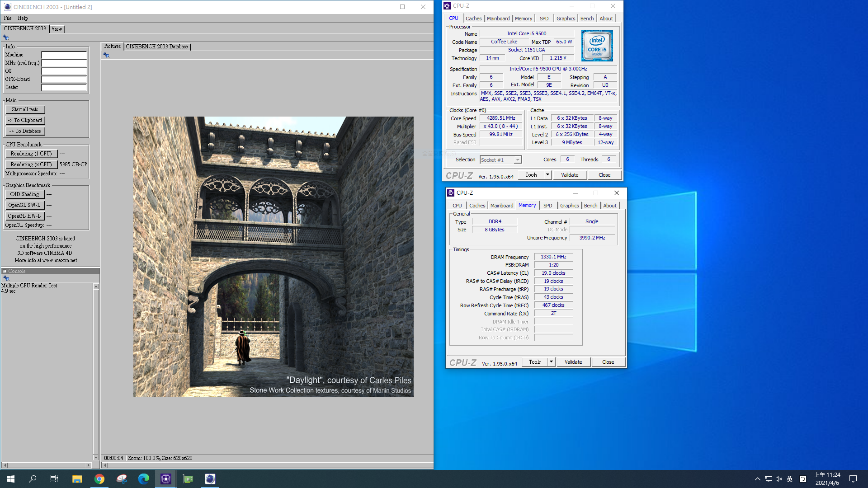Click the taskbar clock showing 11:24

pyautogui.click(x=827, y=479)
